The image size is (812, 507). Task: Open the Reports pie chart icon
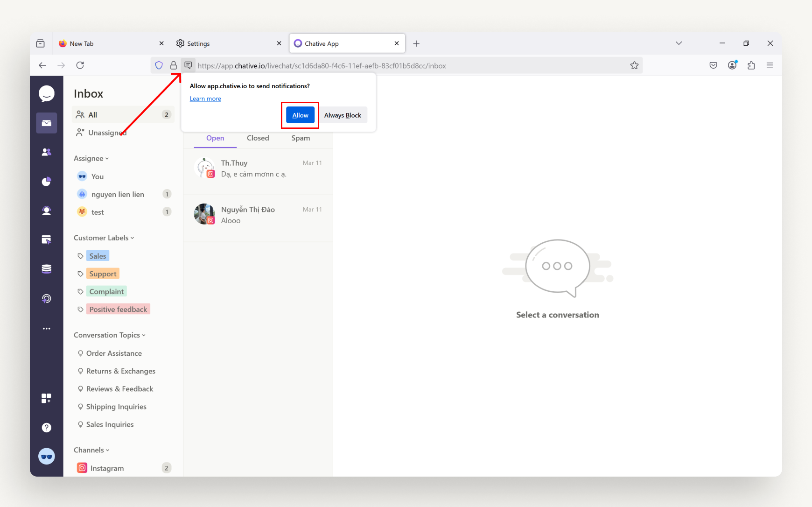47,182
